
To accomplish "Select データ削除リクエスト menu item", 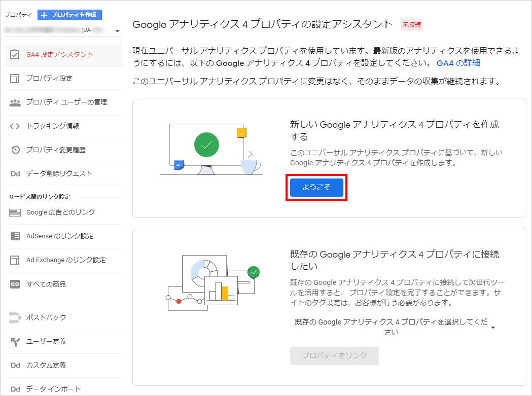I will click(64, 174).
